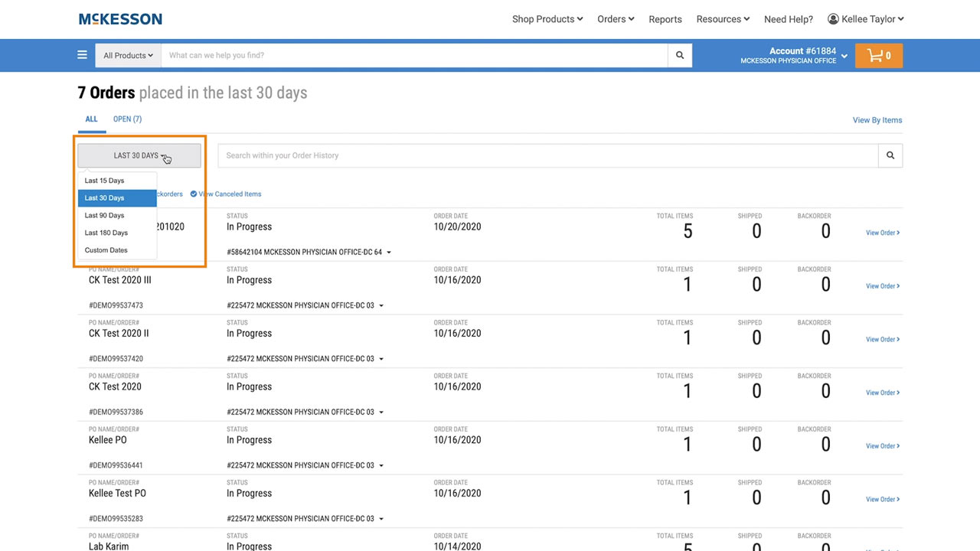This screenshot has width=980, height=551.
Task: Click the Lab Karim order name
Action: pyautogui.click(x=109, y=546)
